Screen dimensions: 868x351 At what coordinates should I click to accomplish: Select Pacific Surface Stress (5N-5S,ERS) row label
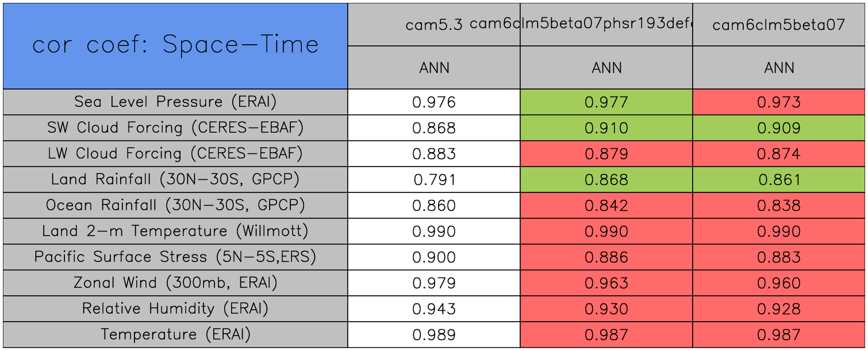tap(175, 257)
